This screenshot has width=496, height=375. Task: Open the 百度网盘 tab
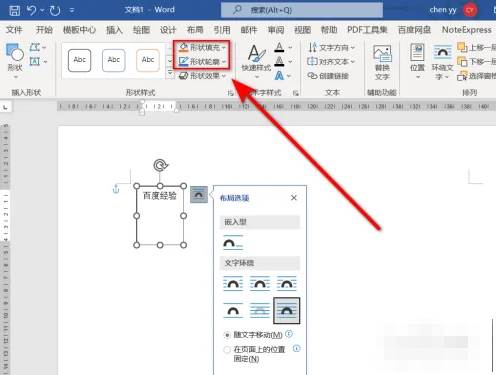[414, 30]
